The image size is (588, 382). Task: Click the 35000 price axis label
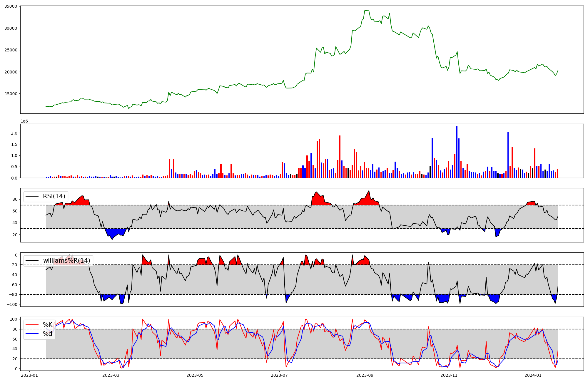[x=11, y=6]
